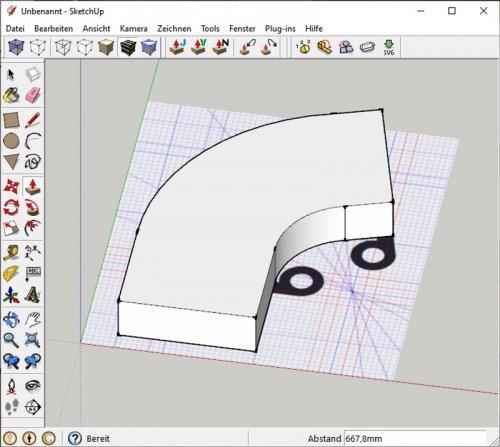Open the Kamera menu
Image resolution: width=500 pixels, height=447 pixels.
click(133, 29)
